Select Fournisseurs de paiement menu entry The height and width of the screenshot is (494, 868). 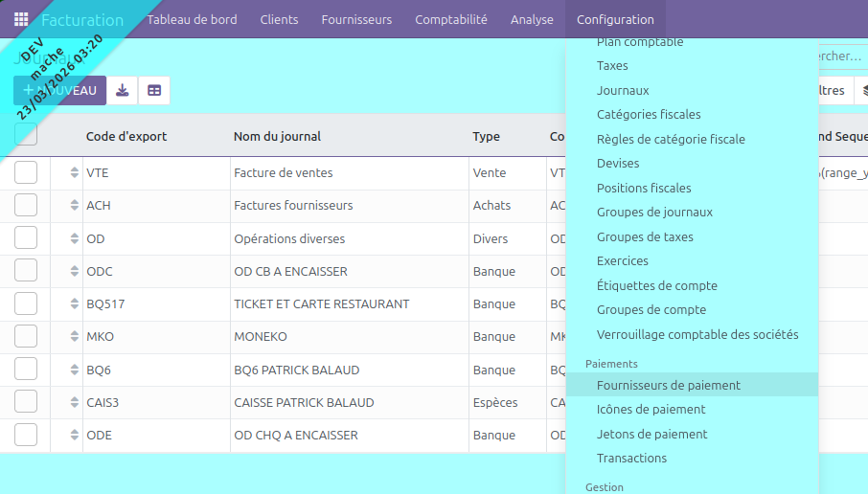pyautogui.click(x=668, y=385)
